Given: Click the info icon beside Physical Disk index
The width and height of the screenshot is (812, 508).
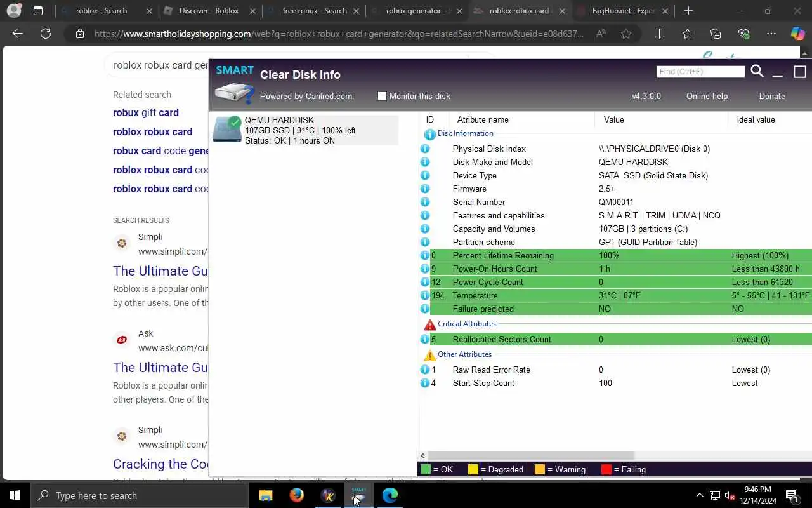Looking at the screenshot, I should 425,149.
